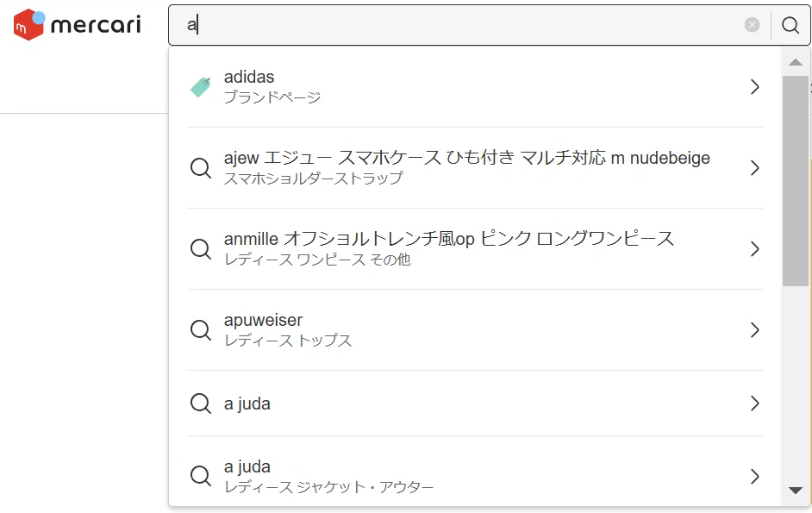Select a juda ジャケット・アウター suggestion
Image resolution: width=812 pixels, height=513 pixels.
tap(475, 476)
